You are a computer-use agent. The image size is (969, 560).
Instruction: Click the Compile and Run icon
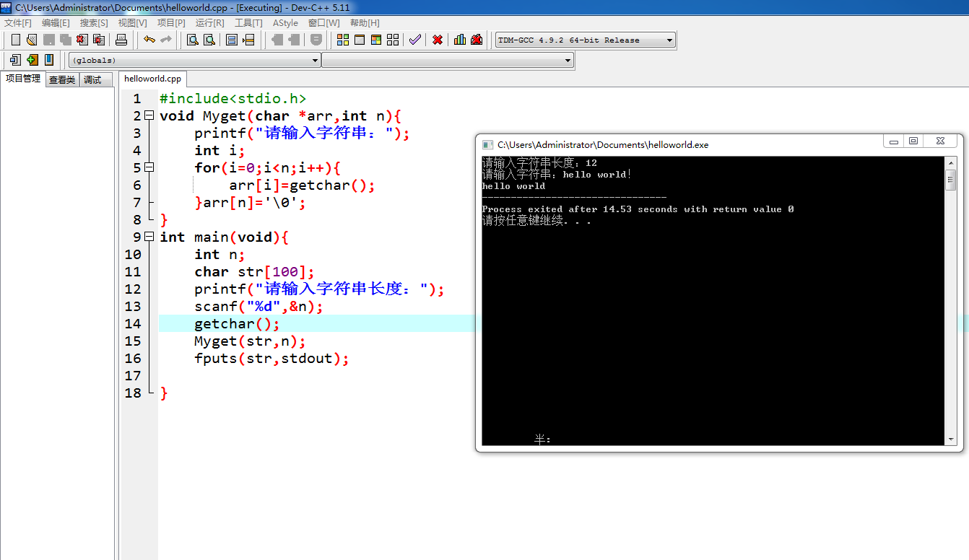(376, 40)
